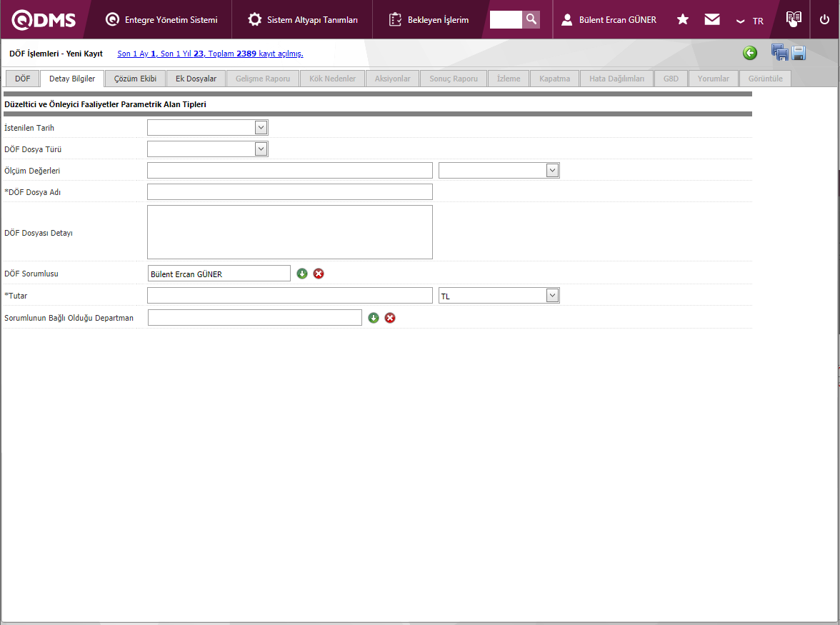
Task: Click the DÖF Dosyası Detayı text area
Action: pyautogui.click(x=290, y=232)
